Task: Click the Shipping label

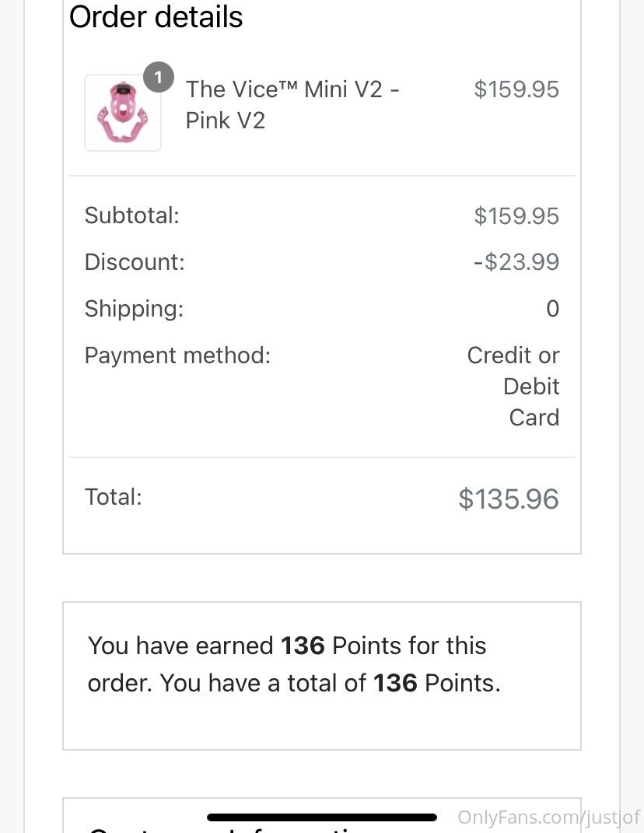Action: pyautogui.click(x=134, y=309)
